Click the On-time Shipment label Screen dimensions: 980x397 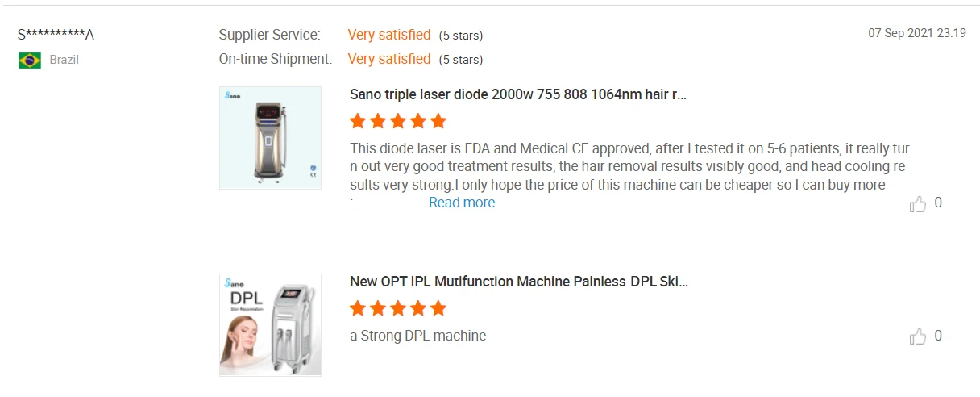click(x=276, y=59)
